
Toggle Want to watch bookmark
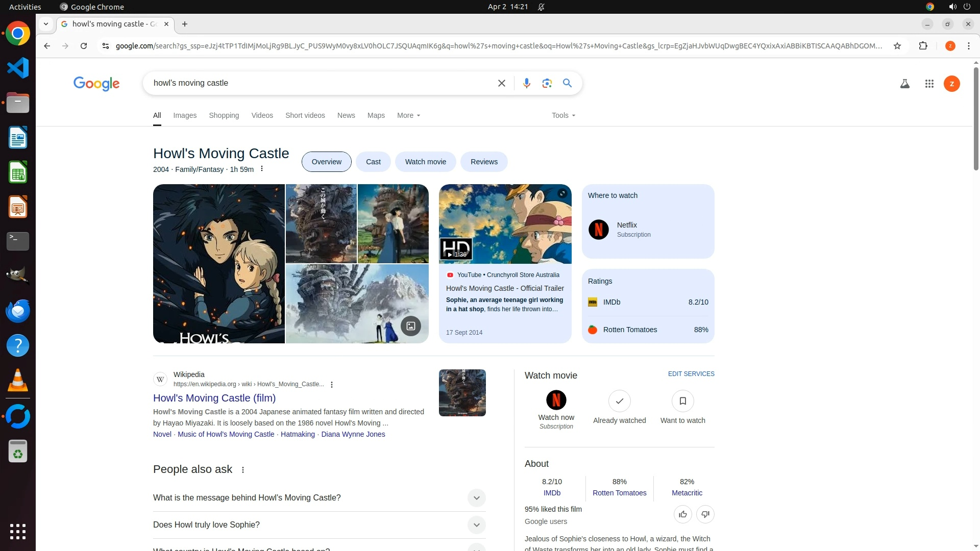tap(682, 401)
